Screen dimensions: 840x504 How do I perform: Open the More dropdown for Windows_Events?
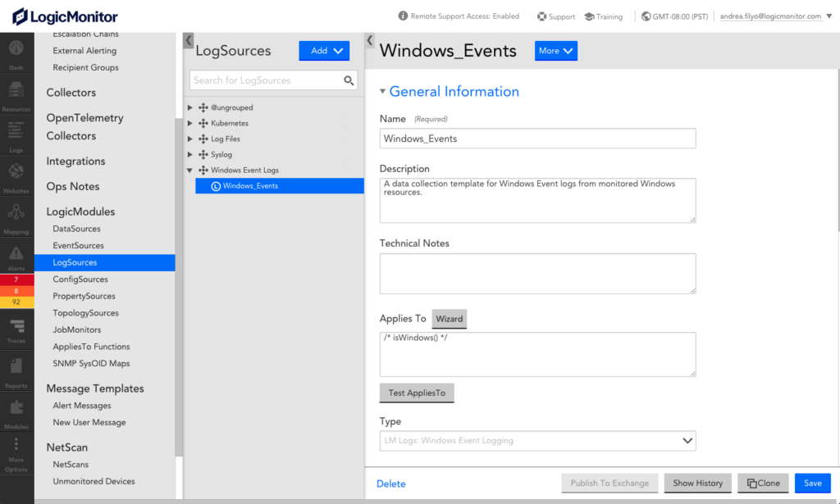pyautogui.click(x=555, y=51)
